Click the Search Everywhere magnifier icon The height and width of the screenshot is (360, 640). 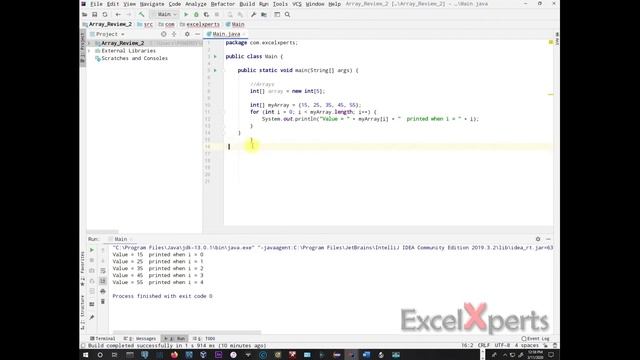tap(287, 14)
